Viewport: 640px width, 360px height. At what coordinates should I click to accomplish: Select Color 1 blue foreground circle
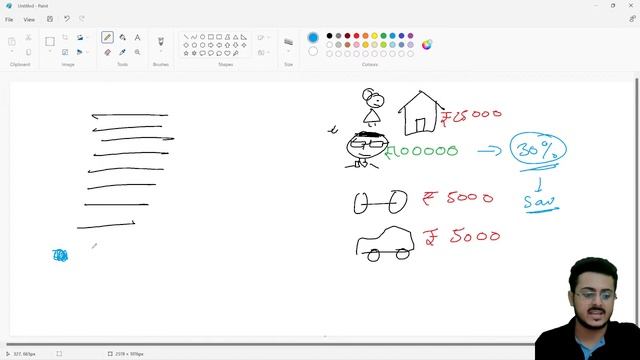coord(313,38)
